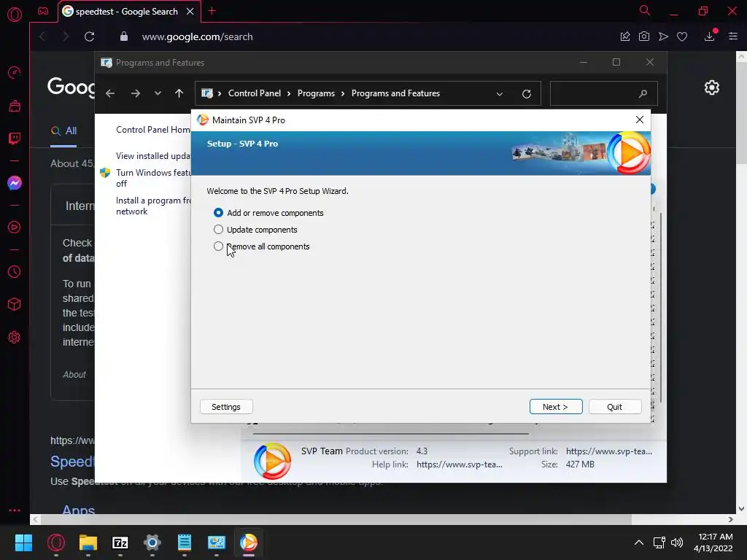Open clock and date in taskbar
The image size is (747, 560).
[713, 542]
